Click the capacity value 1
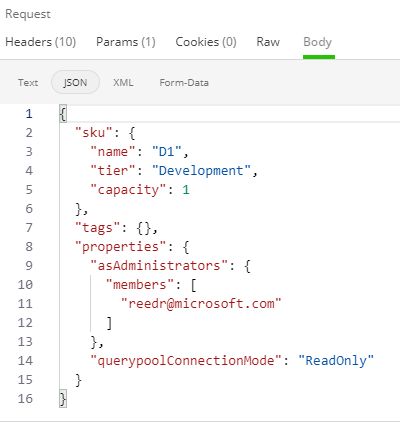400x422 pixels. pyautogui.click(x=186, y=190)
